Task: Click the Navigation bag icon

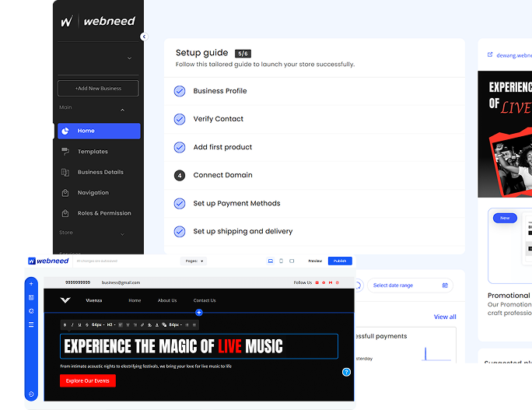Action: 65,193
